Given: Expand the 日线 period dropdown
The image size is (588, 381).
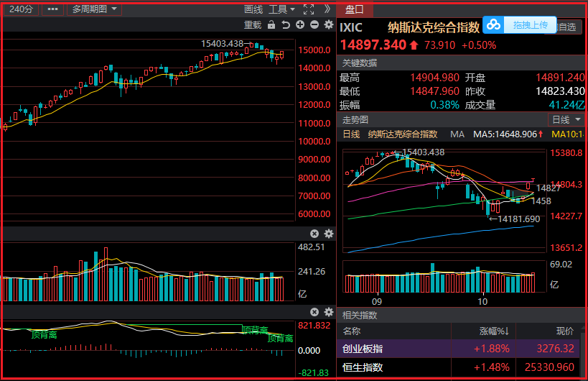Looking at the screenshot, I should [x=566, y=120].
